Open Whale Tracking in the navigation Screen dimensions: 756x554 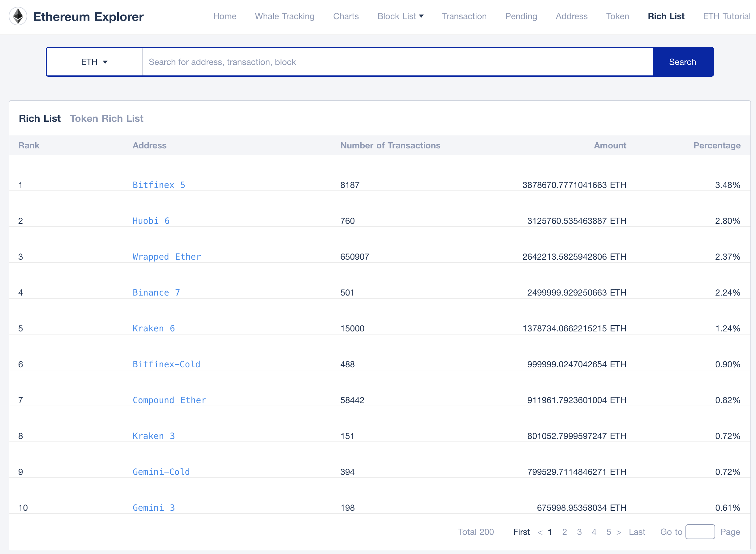pyautogui.click(x=285, y=16)
